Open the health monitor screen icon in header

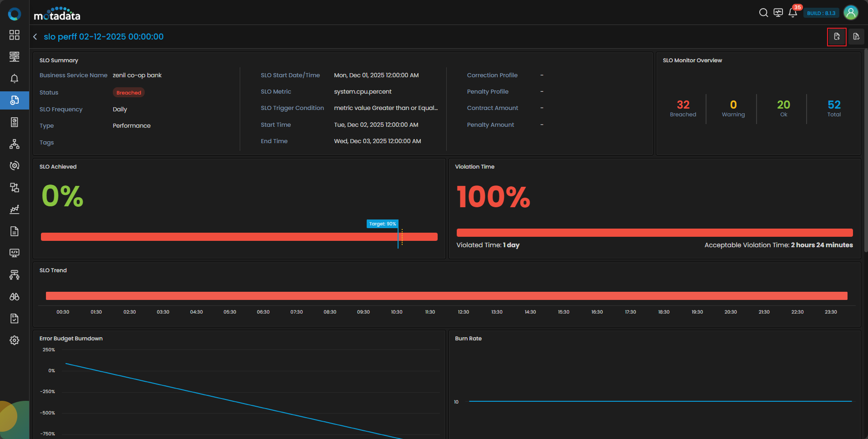tap(778, 13)
